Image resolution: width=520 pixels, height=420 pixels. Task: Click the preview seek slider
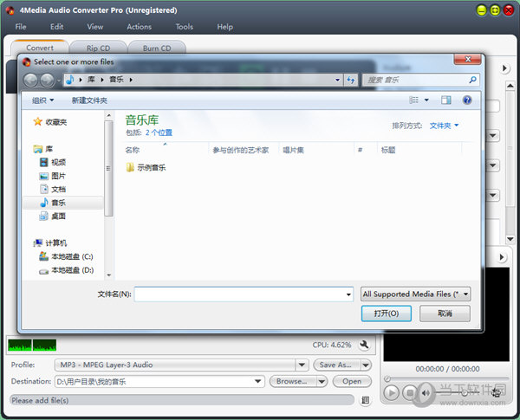point(446,378)
